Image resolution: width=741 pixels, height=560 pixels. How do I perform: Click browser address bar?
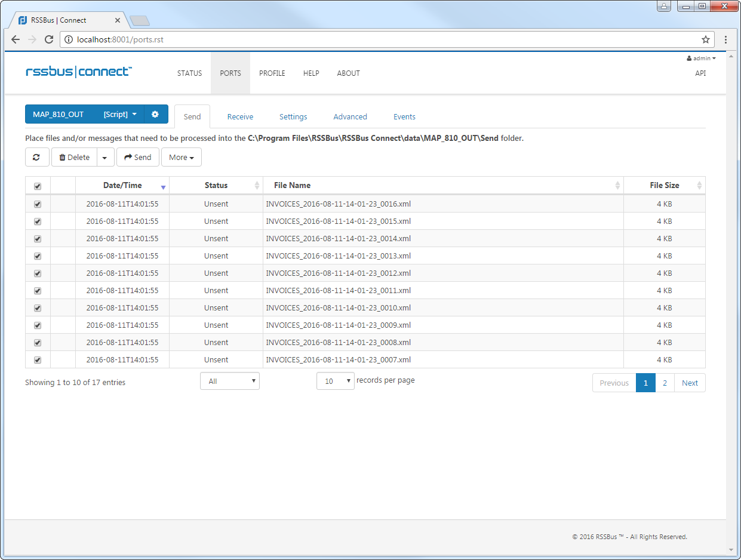(387, 40)
